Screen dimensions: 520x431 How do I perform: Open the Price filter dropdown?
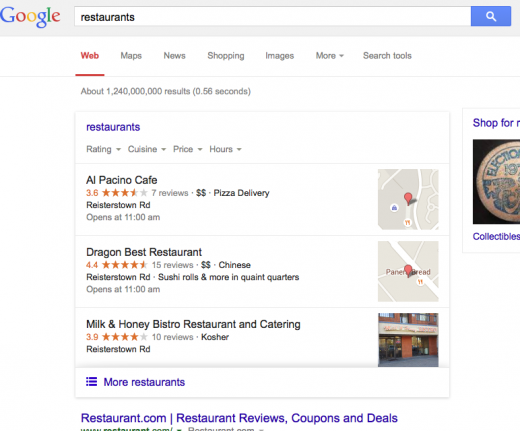[x=188, y=149]
